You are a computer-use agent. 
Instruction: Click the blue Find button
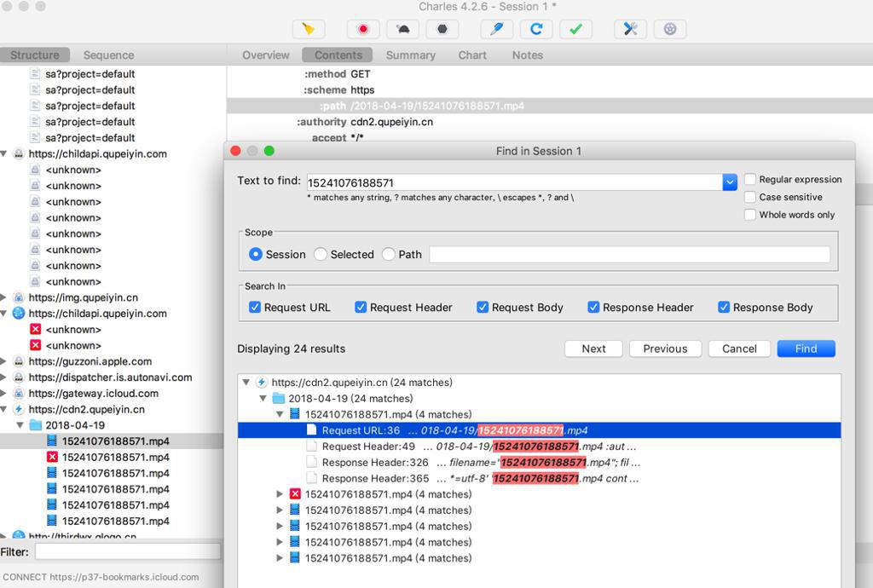(807, 349)
